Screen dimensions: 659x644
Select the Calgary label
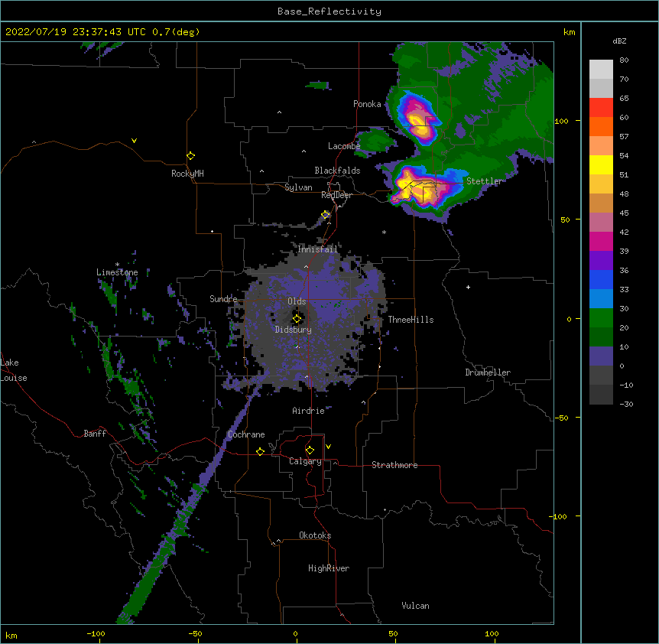(305, 461)
